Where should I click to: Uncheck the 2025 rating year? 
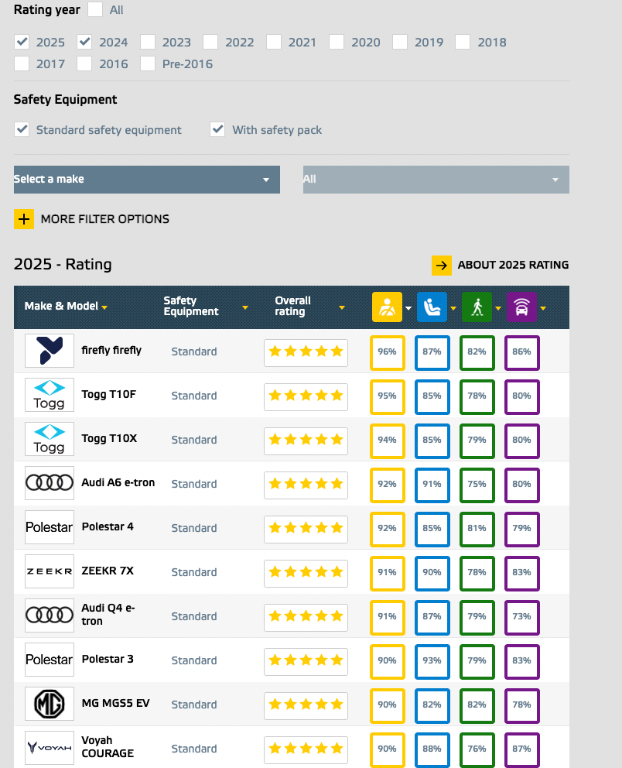pos(22,42)
